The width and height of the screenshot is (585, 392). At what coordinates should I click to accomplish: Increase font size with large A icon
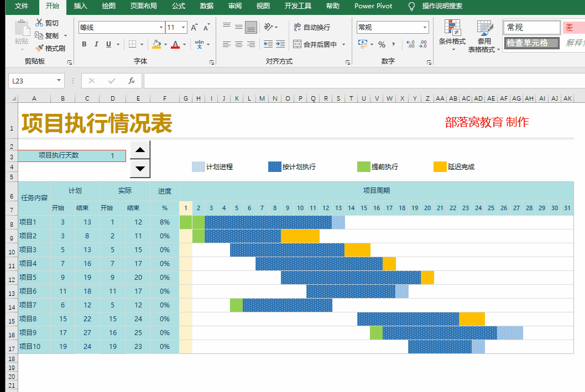194,28
